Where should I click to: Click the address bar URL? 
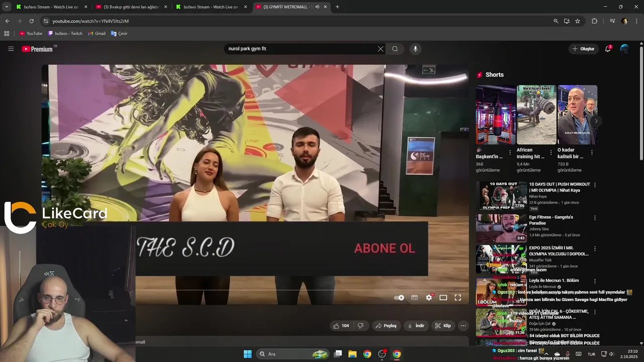tap(91, 21)
